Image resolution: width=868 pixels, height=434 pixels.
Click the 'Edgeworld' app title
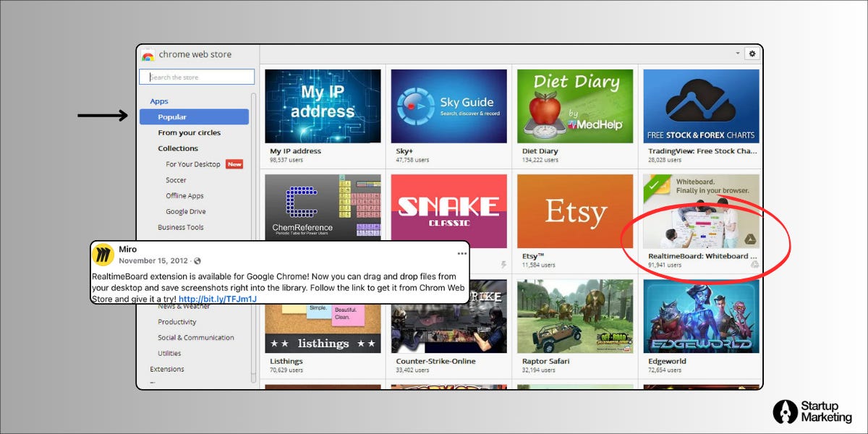667,361
